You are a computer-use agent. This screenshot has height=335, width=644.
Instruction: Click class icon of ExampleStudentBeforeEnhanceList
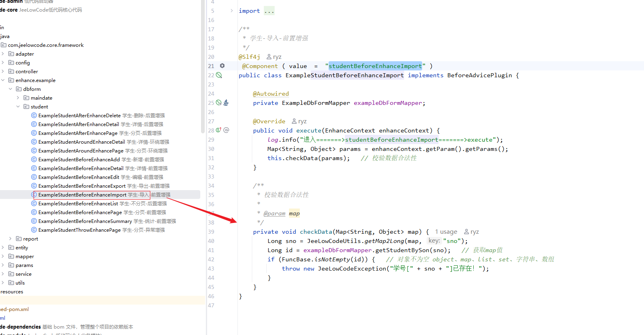point(34,203)
